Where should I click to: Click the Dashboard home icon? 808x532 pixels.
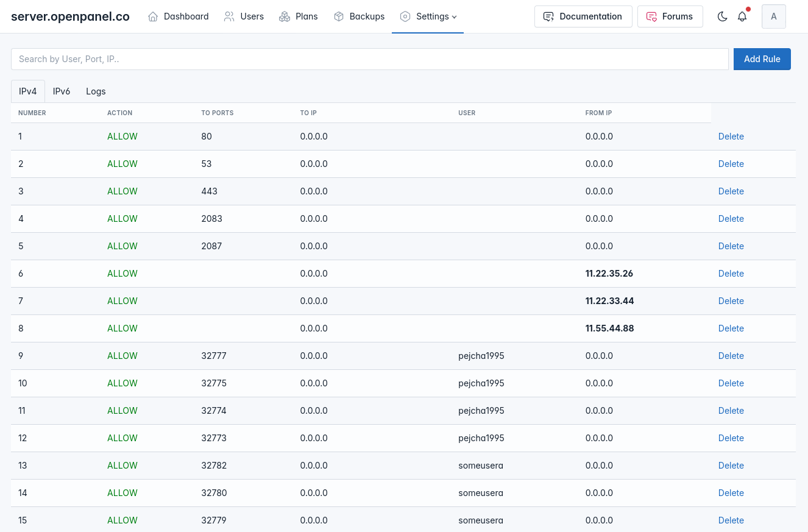pos(153,16)
